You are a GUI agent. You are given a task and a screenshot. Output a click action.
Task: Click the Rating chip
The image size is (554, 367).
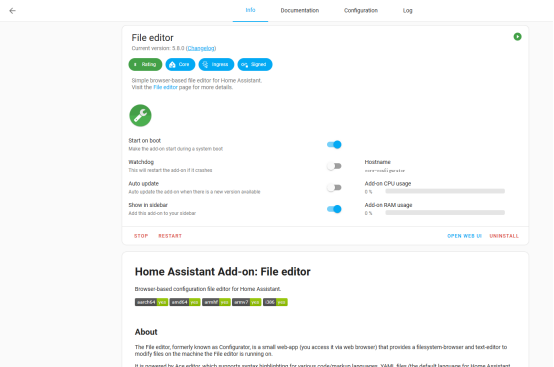click(x=145, y=64)
